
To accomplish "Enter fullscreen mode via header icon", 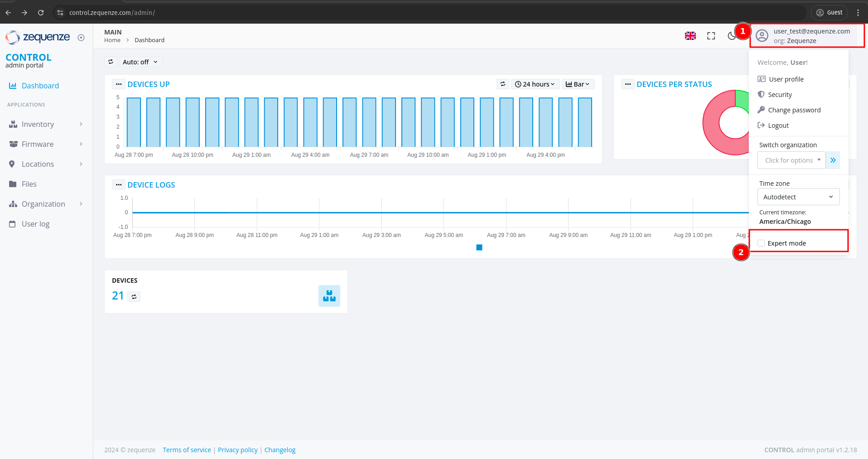I will pos(711,36).
